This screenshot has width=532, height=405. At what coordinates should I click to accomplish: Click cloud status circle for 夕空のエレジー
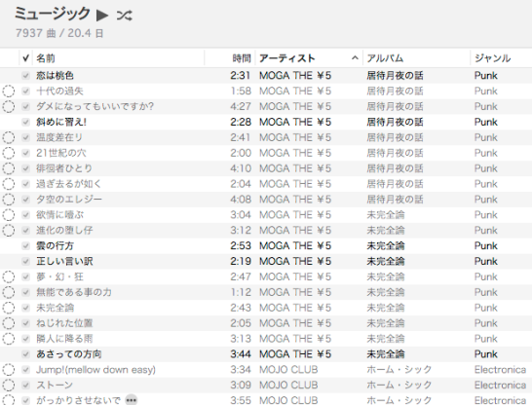[9, 200]
